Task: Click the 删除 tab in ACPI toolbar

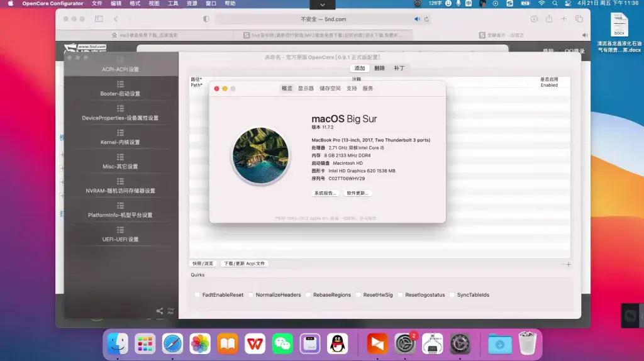Action: (x=379, y=68)
